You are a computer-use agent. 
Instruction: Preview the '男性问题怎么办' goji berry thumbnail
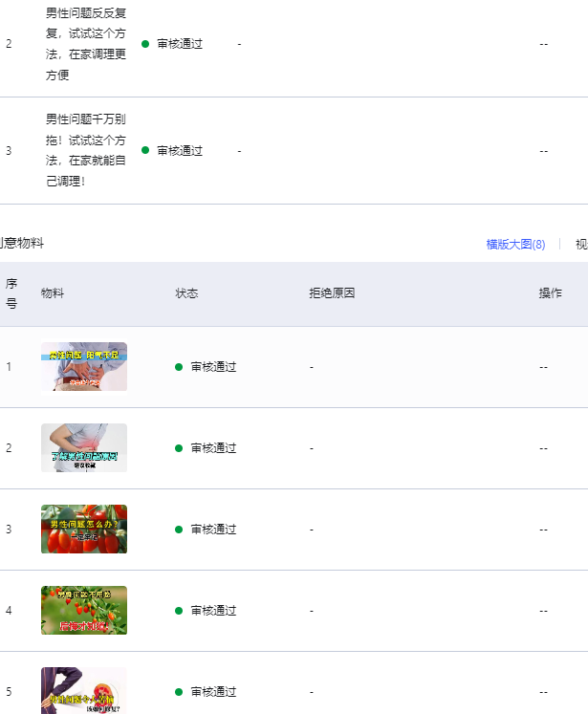[84, 530]
